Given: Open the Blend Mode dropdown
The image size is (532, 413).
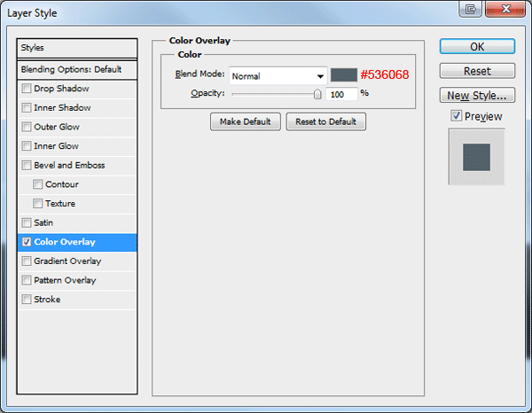Looking at the screenshot, I should coord(278,76).
